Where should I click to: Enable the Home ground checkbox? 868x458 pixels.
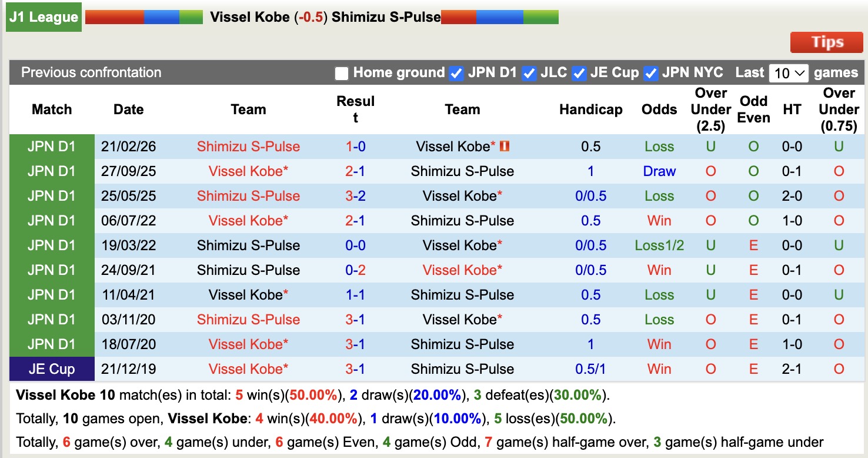(340, 73)
